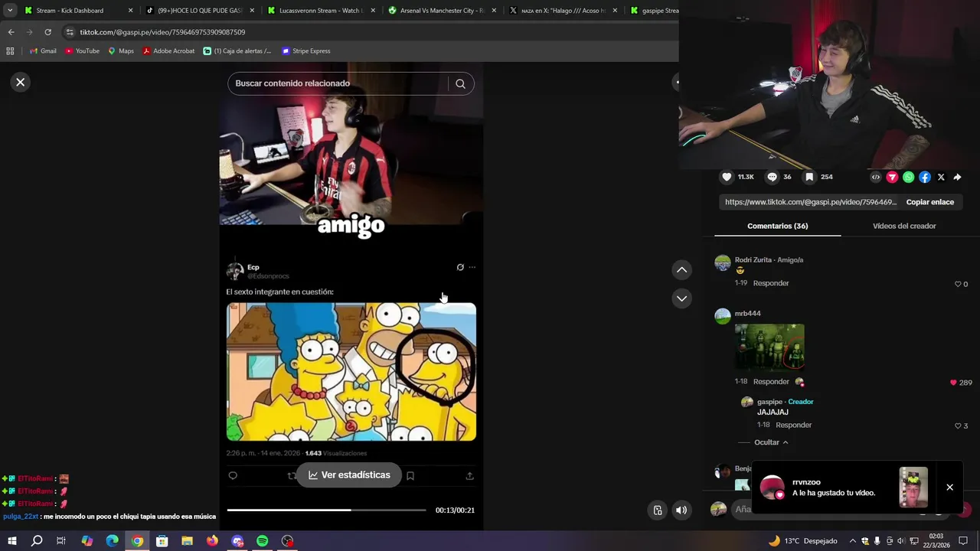
Task: Open mrb444's comment image thumbnail
Action: (x=769, y=346)
